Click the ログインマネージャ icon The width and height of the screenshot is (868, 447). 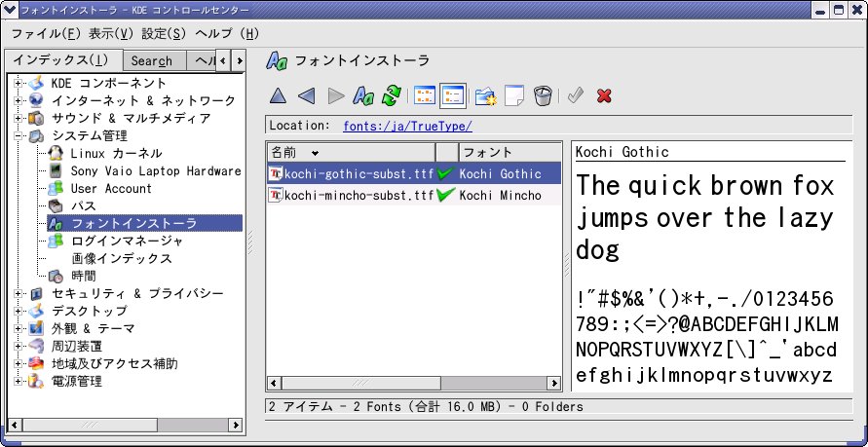[x=56, y=242]
